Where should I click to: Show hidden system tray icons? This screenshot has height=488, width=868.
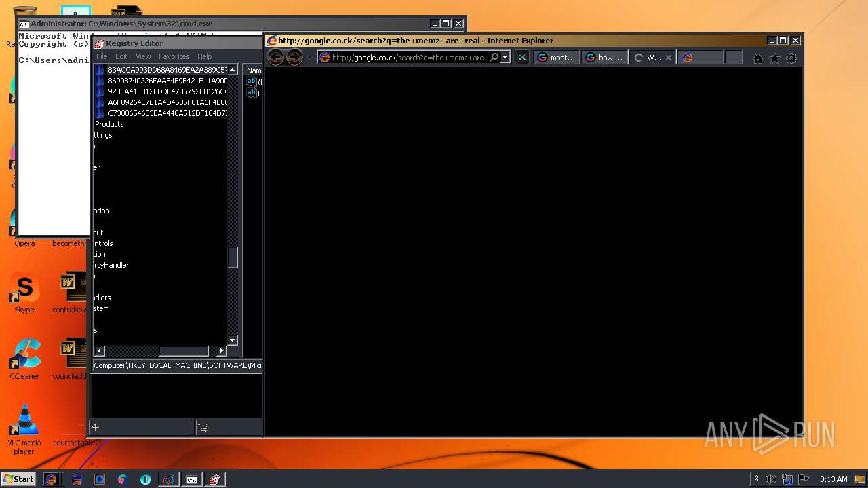[x=756, y=479]
